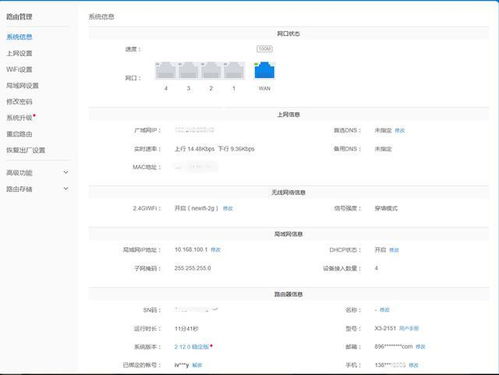Click the unbind link beside account iv***y

tap(197, 365)
